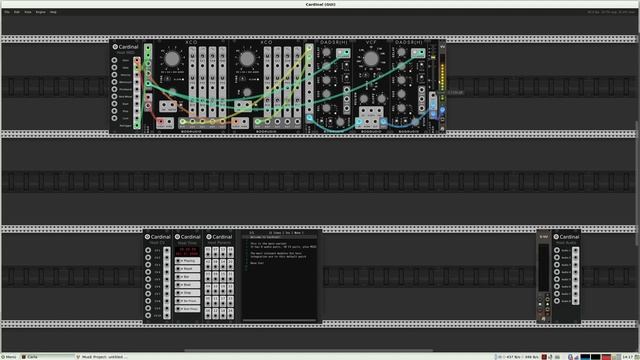Image resolution: width=640 pixels, height=360 pixels.
Task: Click the top port in Host CV's white column
Action: (x=167, y=250)
